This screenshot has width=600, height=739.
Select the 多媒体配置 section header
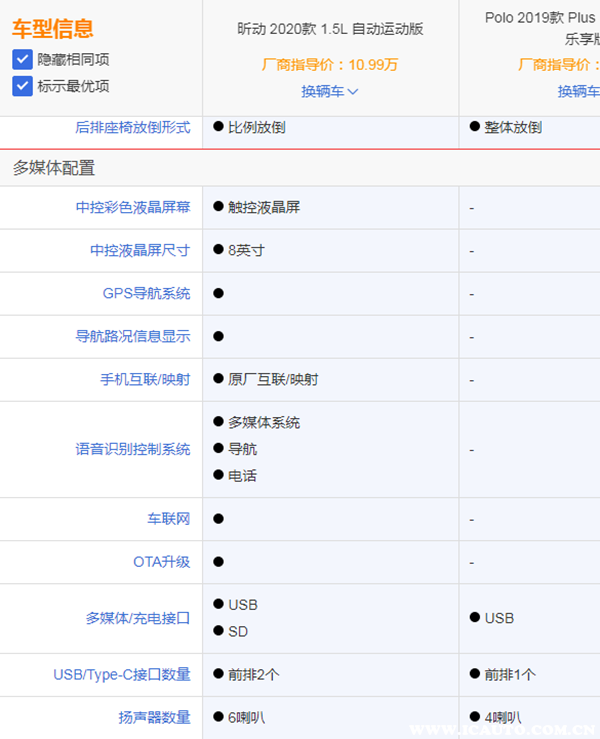[x=54, y=168]
